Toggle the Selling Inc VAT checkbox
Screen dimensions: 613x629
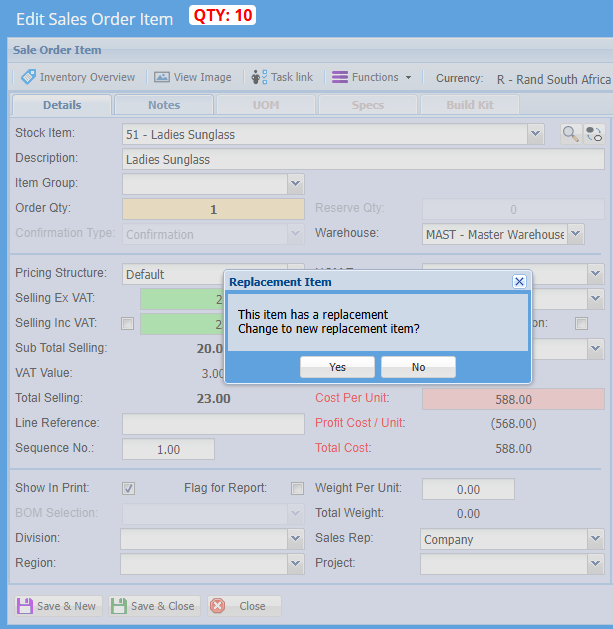tap(128, 324)
